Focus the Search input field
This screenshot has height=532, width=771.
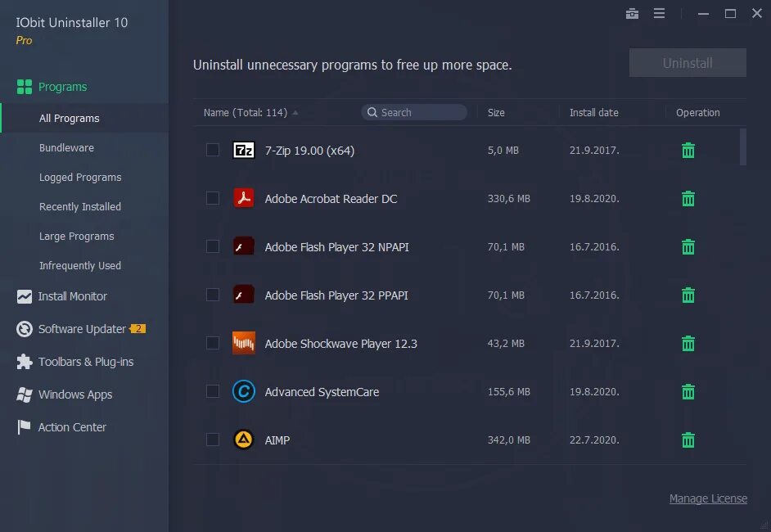[x=414, y=112]
